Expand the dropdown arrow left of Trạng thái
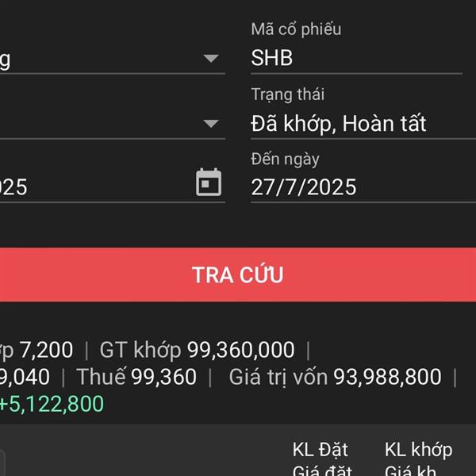Screen dimensions: 476x476 click(211, 123)
